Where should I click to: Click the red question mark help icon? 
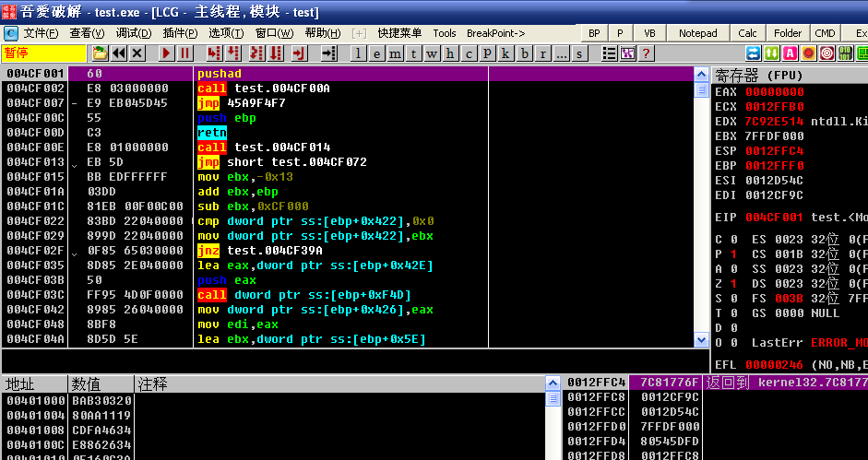[x=646, y=53]
